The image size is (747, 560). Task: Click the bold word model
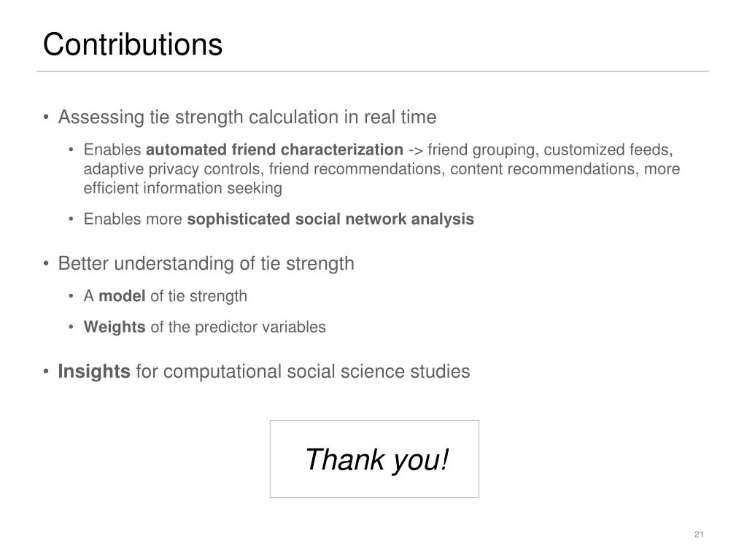point(122,296)
